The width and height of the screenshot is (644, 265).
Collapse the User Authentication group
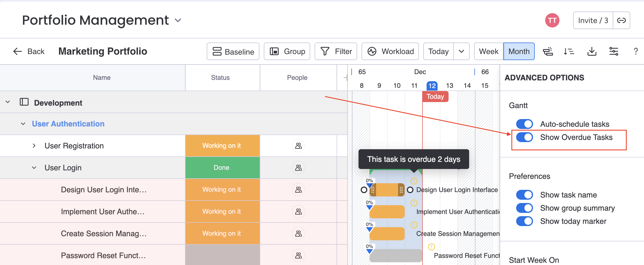pyautogui.click(x=23, y=124)
